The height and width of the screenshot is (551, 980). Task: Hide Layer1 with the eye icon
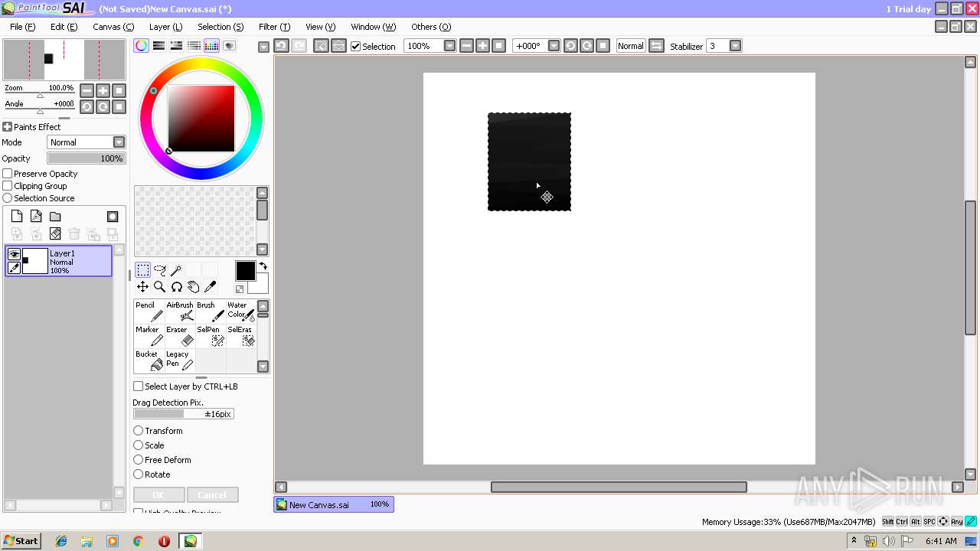[x=14, y=254]
